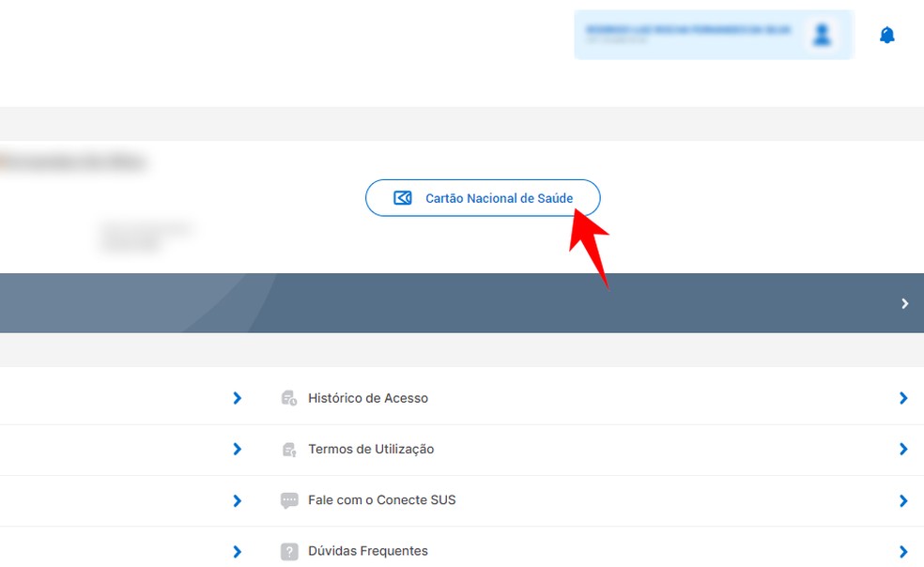Viewport: 924px width, 567px height.
Task: Click the Dúvidas Frequentes question mark icon
Action: click(x=289, y=551)
